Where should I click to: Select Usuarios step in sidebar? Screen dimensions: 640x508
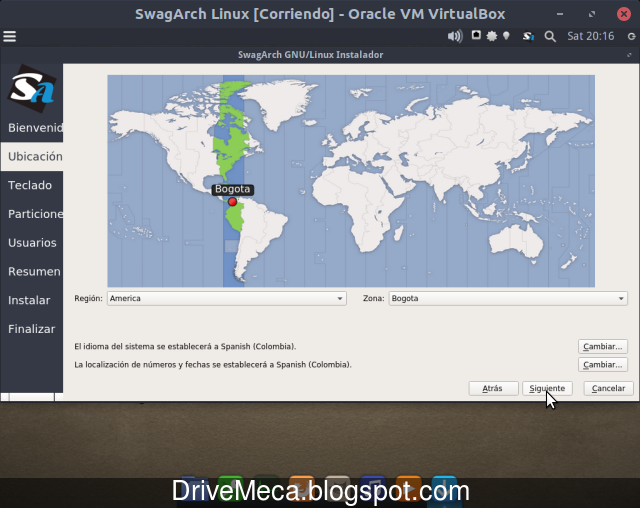coord(32,243)
